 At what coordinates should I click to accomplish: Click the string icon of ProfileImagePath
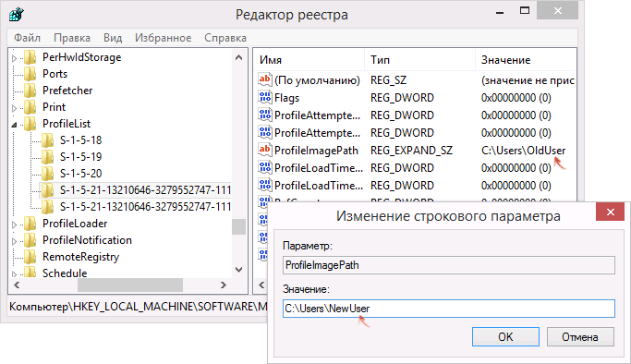[264, 150]
